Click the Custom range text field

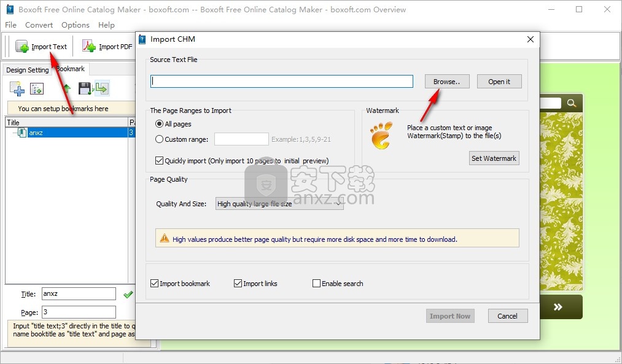(241, 139)
